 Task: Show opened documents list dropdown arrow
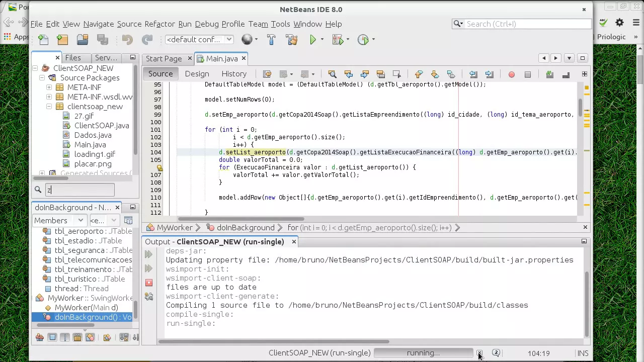[569, 58]
